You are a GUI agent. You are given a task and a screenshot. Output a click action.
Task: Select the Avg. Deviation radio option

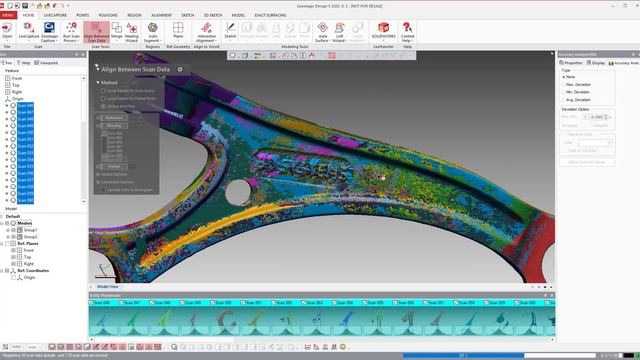click(x=564, y=100)
